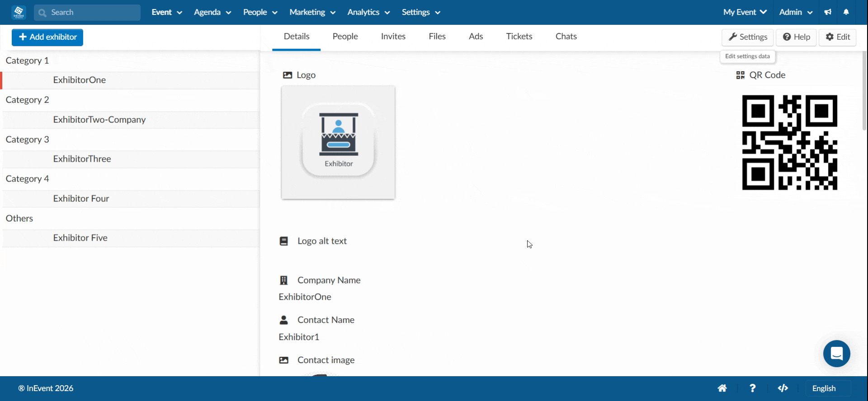Viewport: 868px width, 401px height.
Task: Click the Help button
Action: point(796,37)
